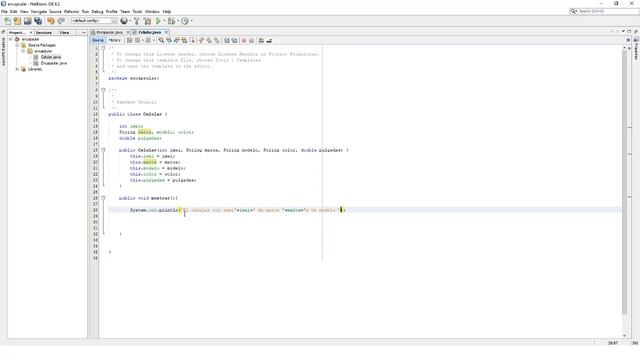Click the Clean and Build Project icon
Screen dimensions: 640x360
click(147, 21)
